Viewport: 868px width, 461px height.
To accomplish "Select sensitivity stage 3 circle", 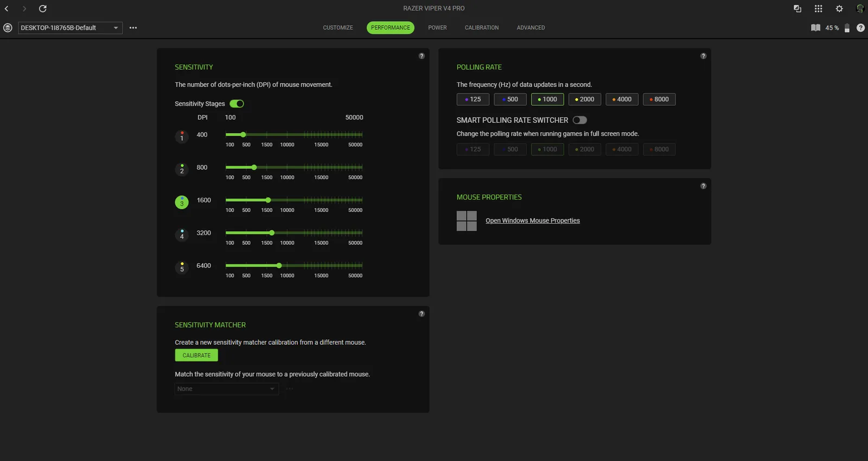I will point(182,203).
